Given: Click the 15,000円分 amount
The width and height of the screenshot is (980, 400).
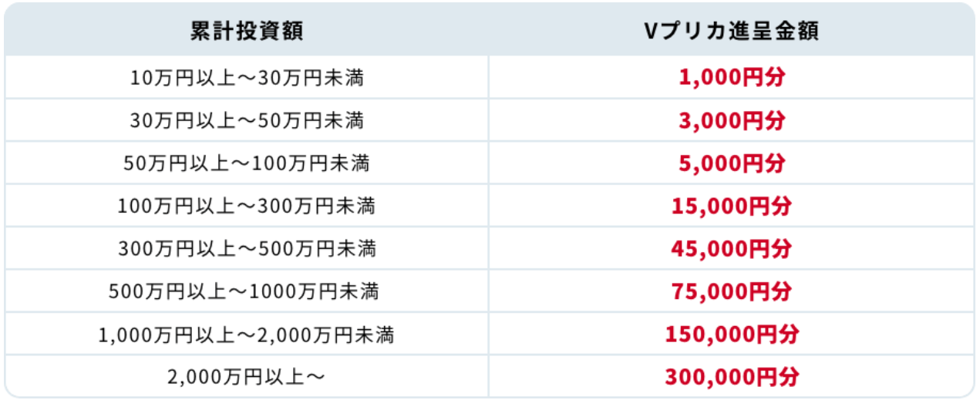Looking at the screenshot, I should [732, 207].
